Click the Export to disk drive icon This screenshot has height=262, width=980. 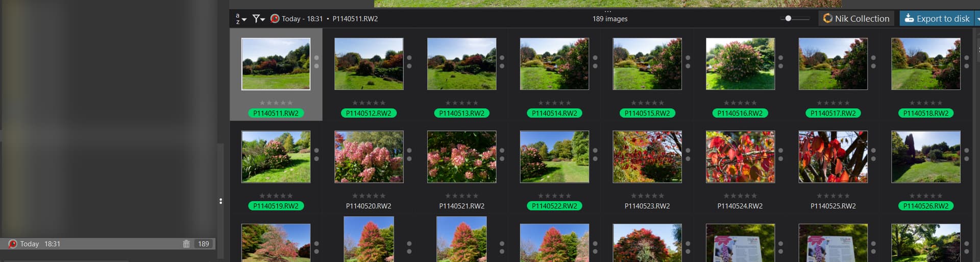[x=909, y=19]
